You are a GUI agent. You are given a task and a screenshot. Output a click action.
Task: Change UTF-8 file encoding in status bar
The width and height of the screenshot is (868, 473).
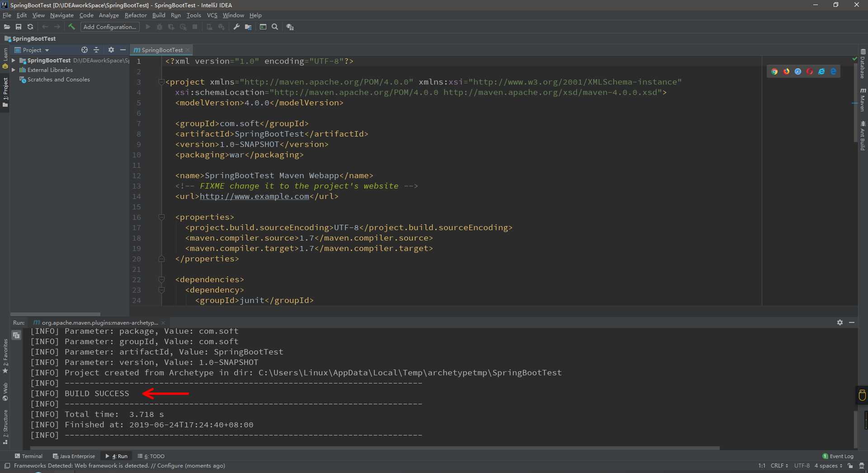coord(802,466)
